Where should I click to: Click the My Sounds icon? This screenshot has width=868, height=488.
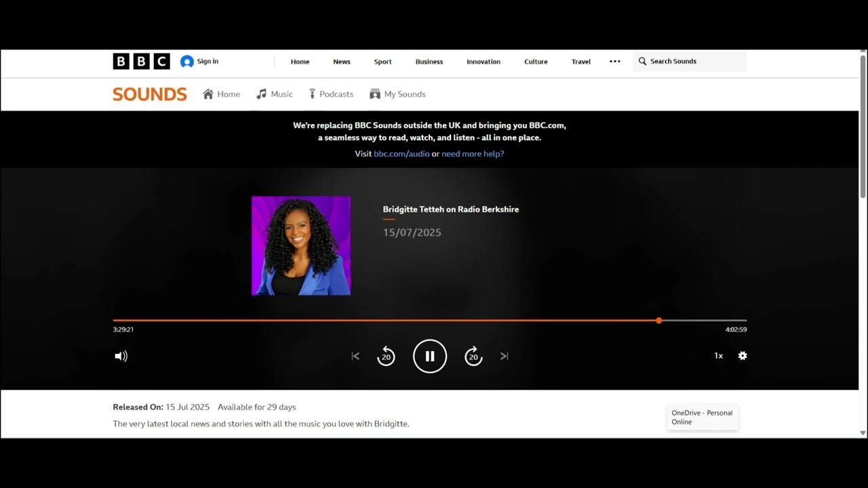tap(375, 94)
